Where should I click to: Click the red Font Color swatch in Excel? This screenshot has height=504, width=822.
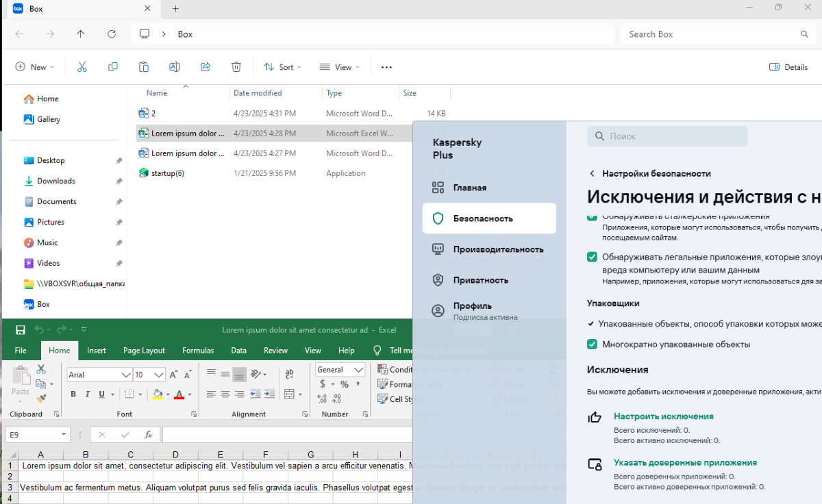(x=179, y=394)
